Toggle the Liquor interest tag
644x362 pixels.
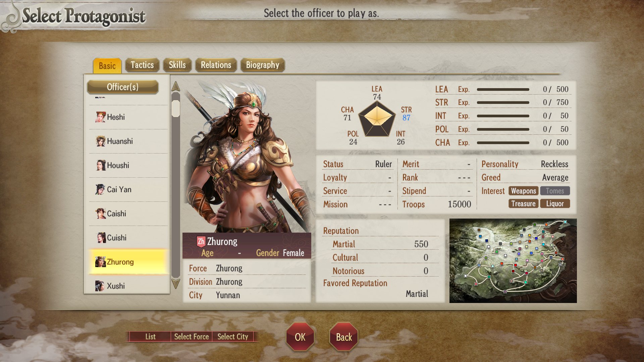[555, 203]
